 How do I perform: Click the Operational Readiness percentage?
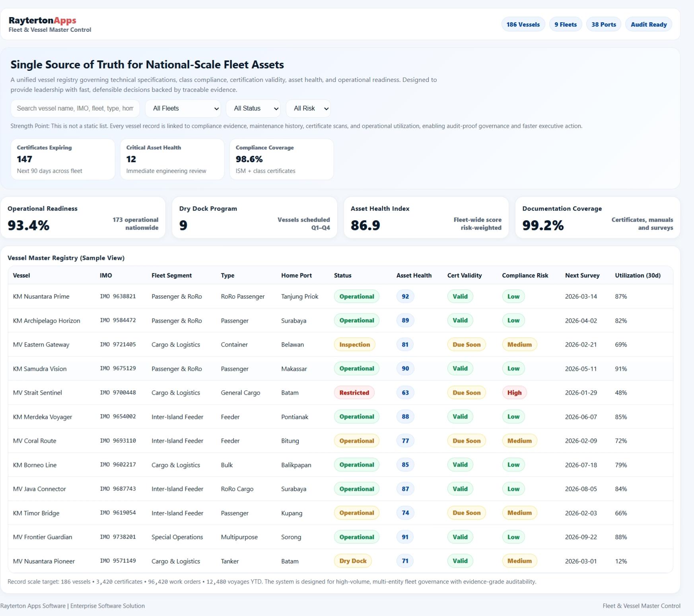pos(28,225)
